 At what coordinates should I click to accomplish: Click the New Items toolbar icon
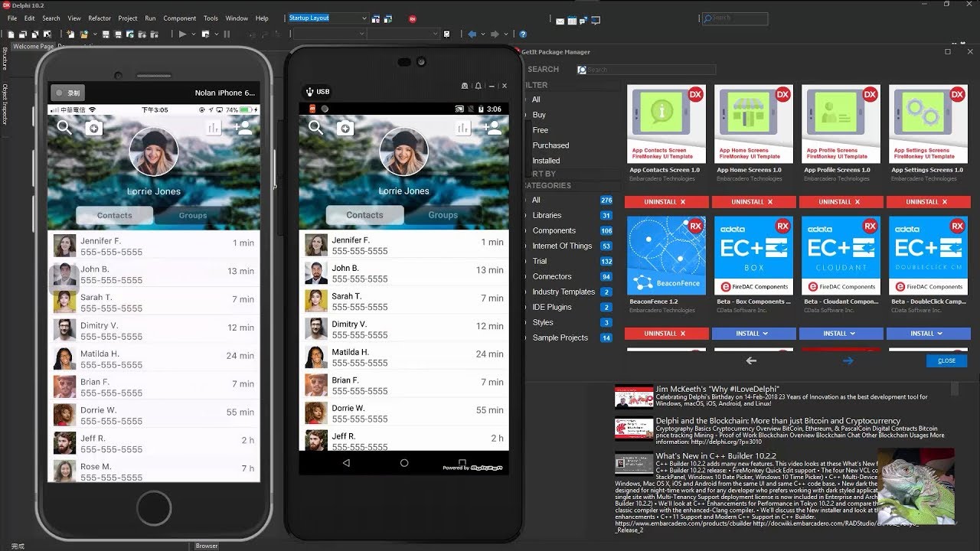70,34
